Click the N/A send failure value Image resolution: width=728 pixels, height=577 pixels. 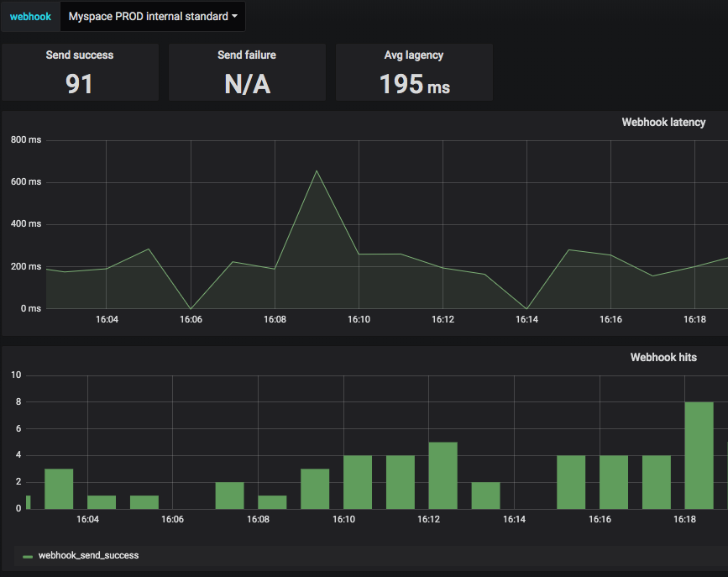coord(247,85)
